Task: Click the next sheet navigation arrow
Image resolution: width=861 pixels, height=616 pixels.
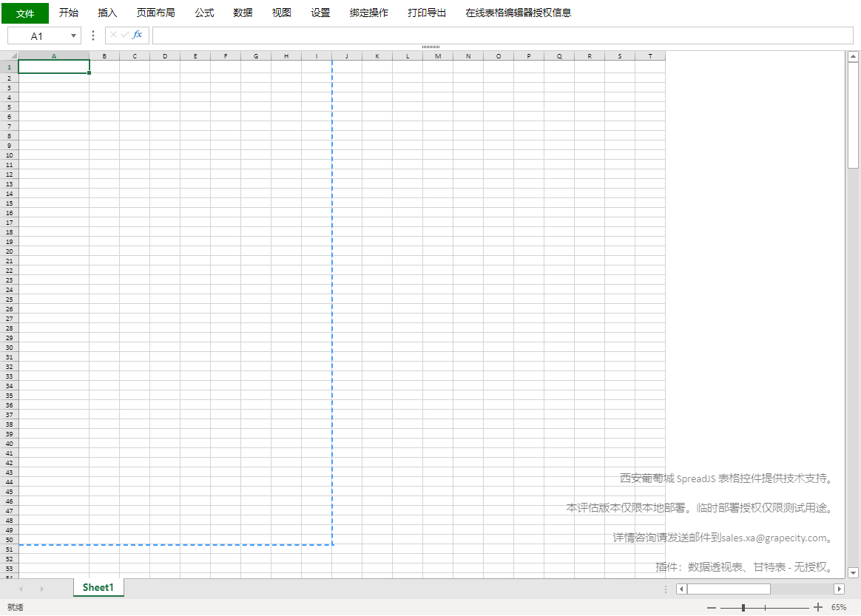Action: (x=41, y=589)
